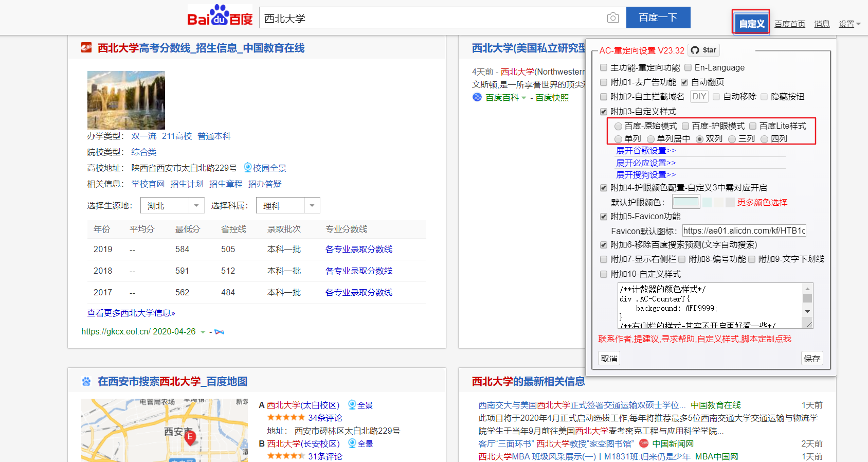
Task: Enable 附加9-文字下划线 checkbox
Action: pos(752,259)
